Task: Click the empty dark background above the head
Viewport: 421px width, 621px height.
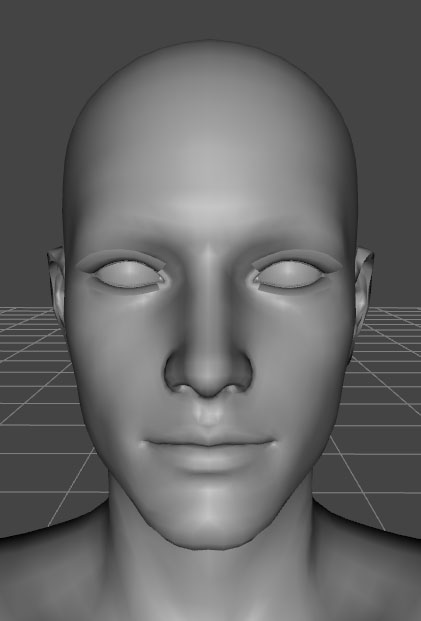Action: [209, 19]
